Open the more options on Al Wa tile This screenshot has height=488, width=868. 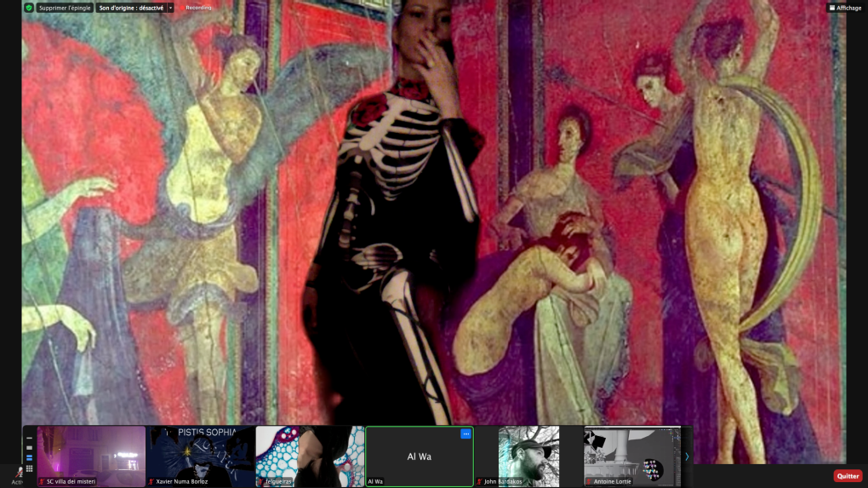[x=465, y=433]
